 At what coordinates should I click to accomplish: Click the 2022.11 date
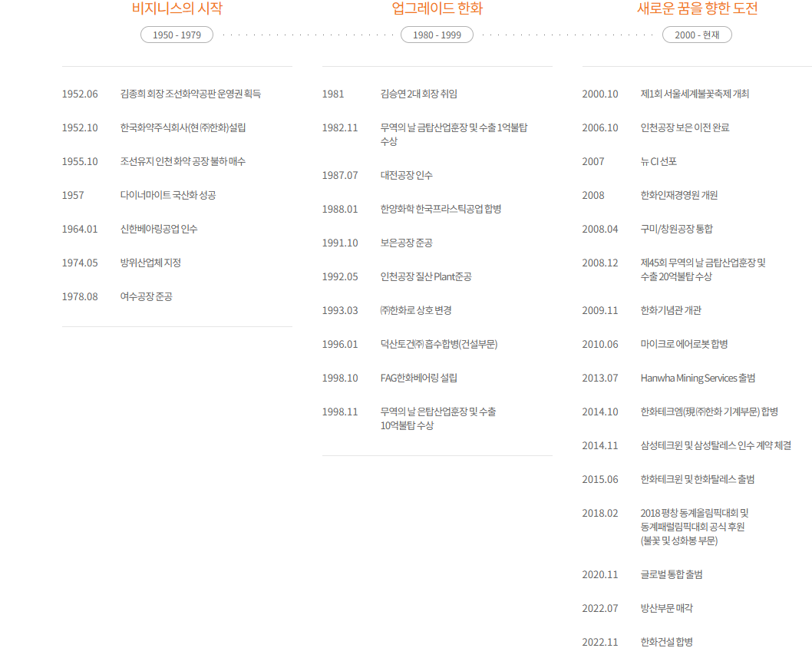599,643
